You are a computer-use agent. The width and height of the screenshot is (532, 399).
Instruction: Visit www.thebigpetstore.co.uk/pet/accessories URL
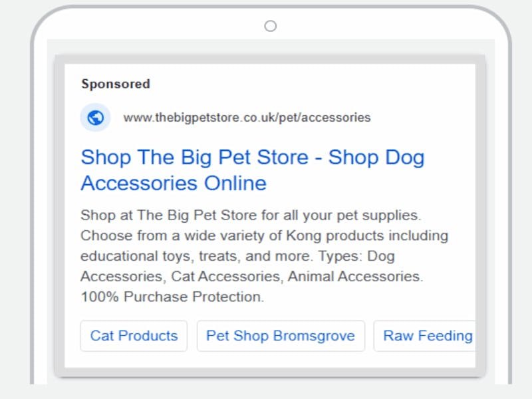coord(247,118)
